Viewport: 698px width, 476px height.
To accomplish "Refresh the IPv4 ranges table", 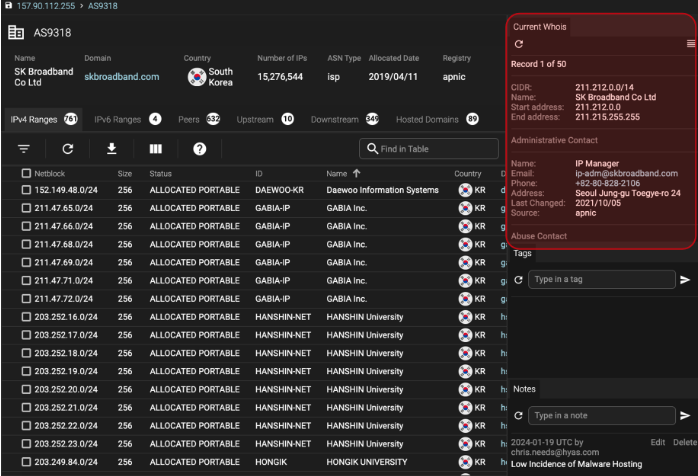I will (x=68, y=149).
